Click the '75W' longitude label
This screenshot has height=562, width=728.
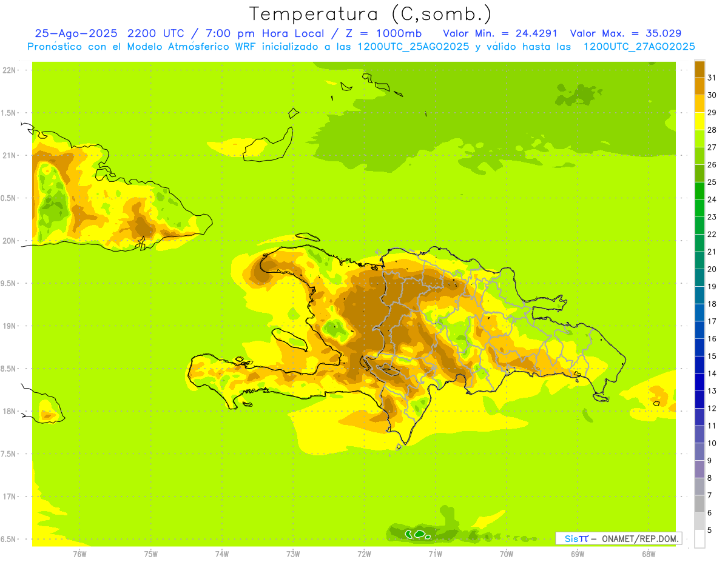click(151, 554)
